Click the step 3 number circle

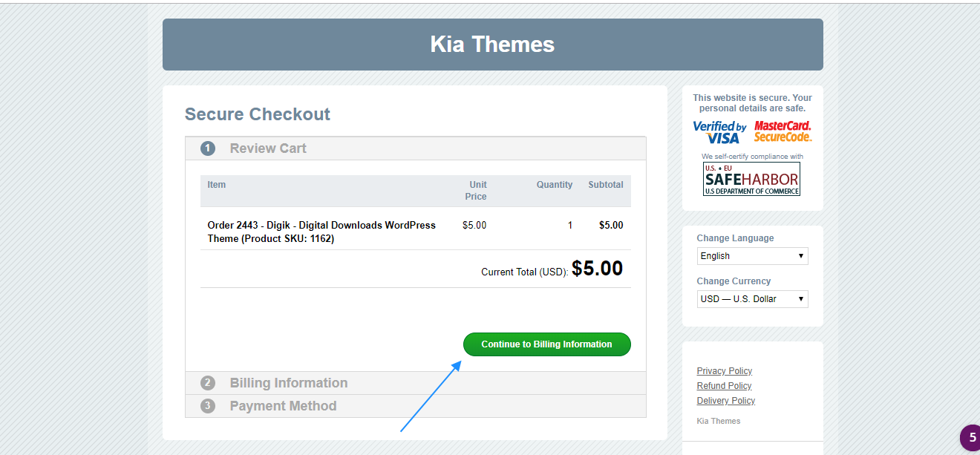click(208, 406)
